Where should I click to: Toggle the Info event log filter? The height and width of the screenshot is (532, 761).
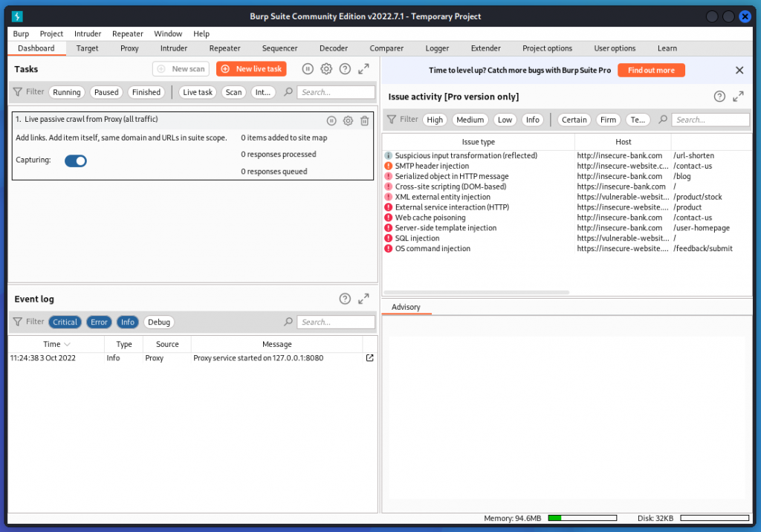point(128,322)
